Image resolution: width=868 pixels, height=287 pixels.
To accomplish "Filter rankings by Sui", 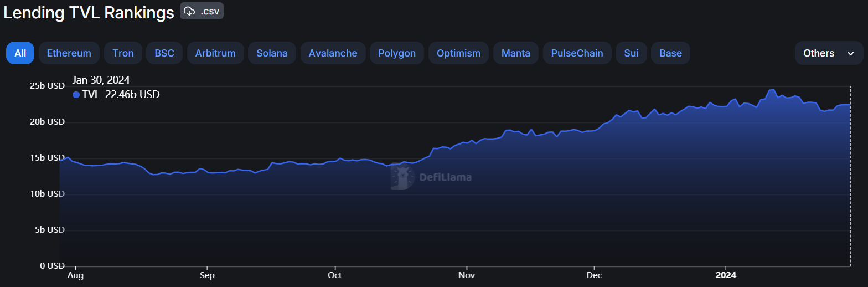I will pyautogui.click(x=632, y=53).
